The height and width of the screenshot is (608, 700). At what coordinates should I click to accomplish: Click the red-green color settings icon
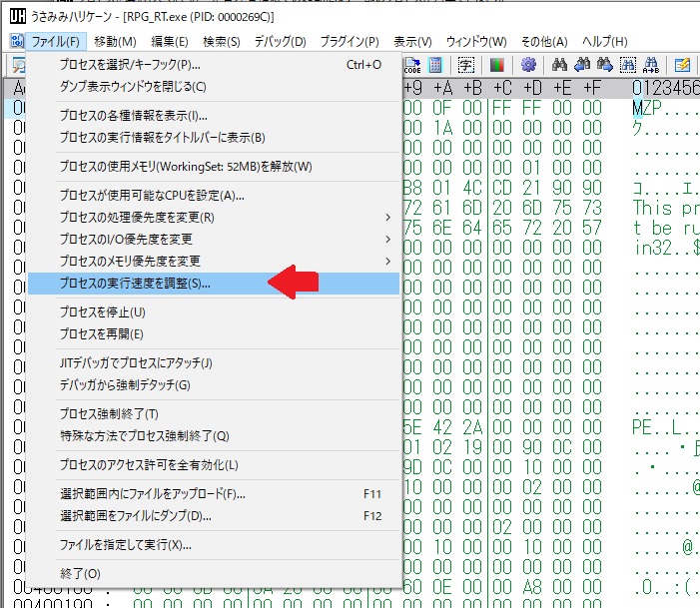pos(496,65)
